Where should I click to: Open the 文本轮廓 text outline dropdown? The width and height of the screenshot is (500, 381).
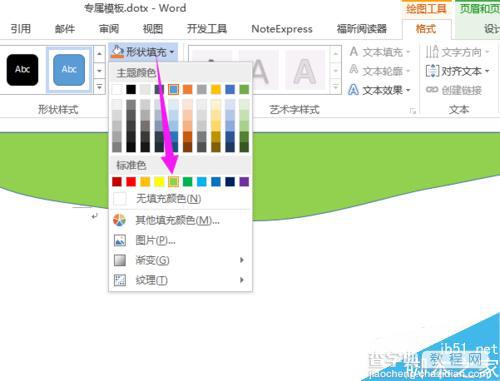click(x=379, y=71)
